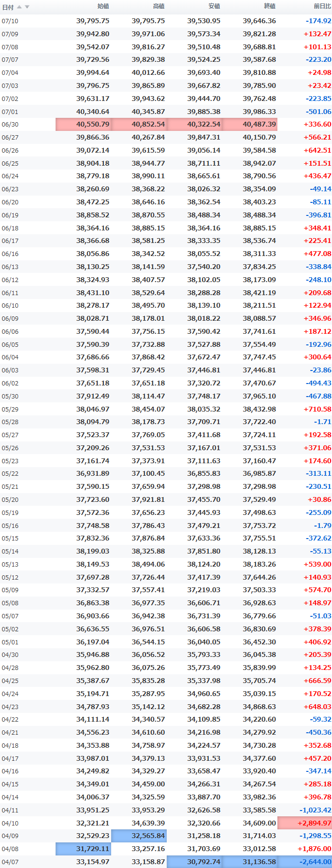
Task: Select the +642.51 change on 06/26
Action: pos(318,150)
